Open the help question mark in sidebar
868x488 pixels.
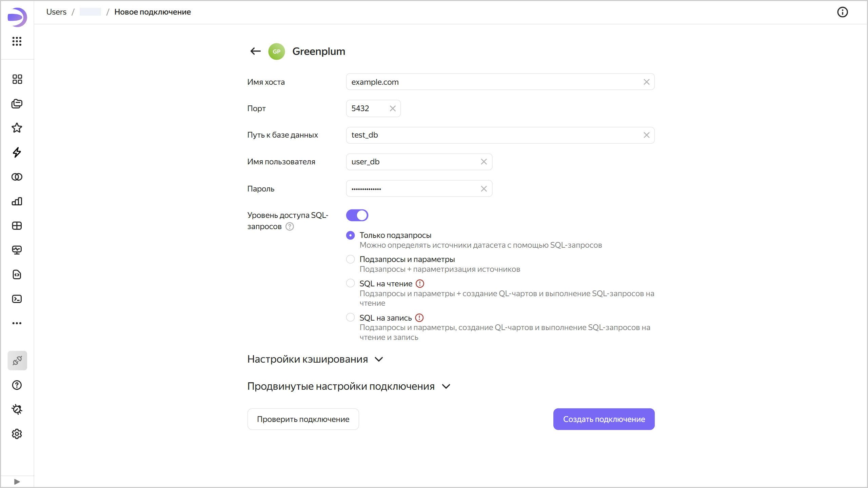17,385
